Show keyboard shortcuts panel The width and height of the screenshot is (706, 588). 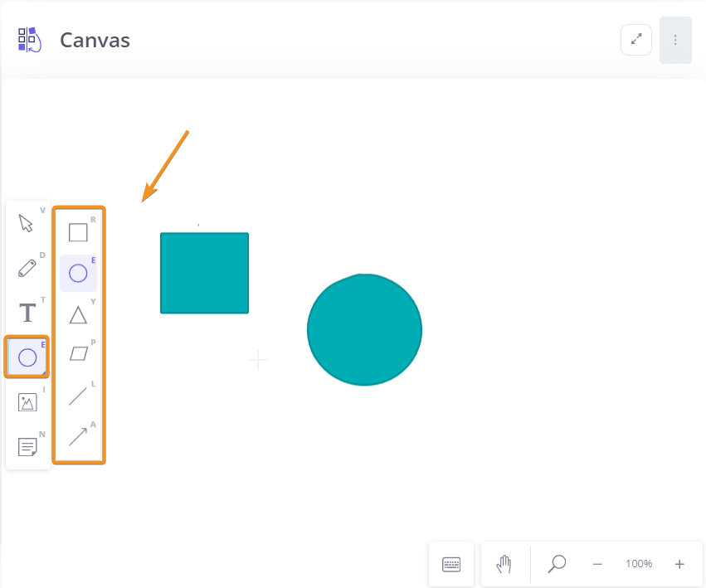click(451, 564)
